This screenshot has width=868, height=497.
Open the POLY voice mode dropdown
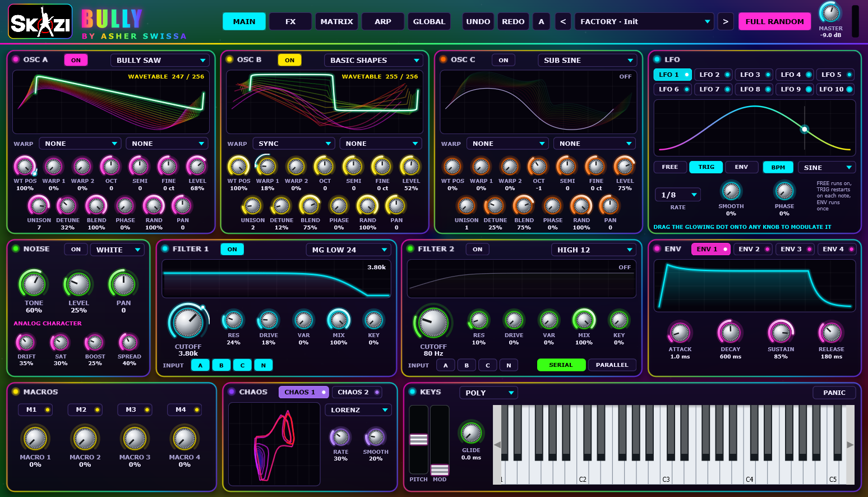[x=488, y=393]
